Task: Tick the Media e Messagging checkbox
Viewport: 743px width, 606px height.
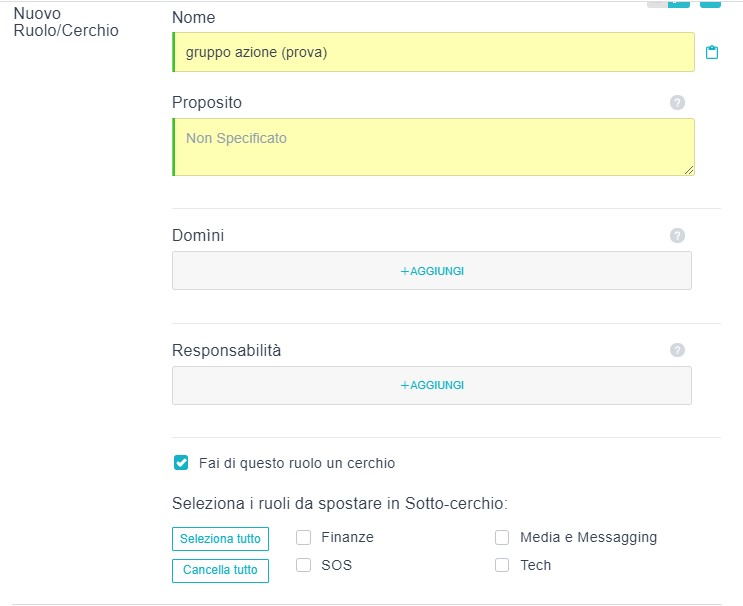Action: pos(502,538)
